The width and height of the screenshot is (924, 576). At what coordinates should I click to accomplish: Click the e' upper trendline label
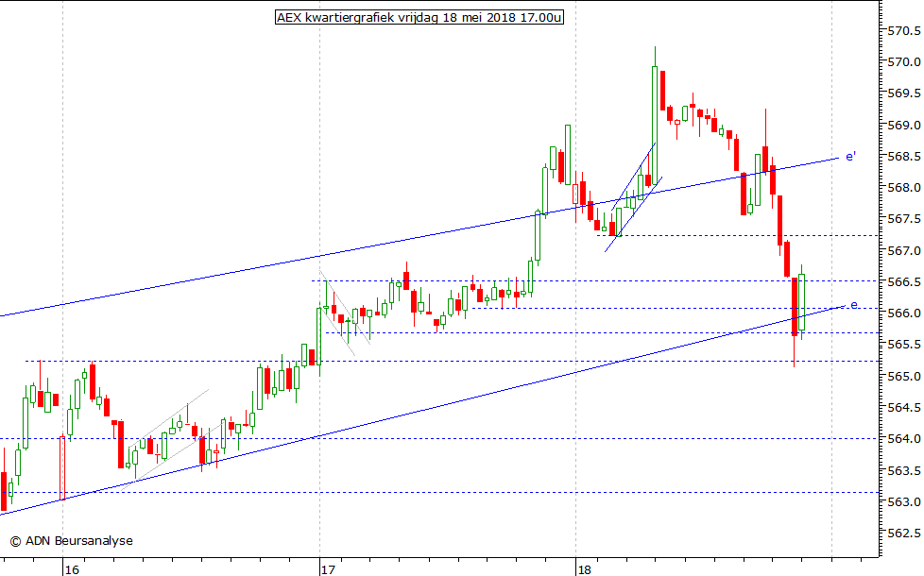[850, 156]
